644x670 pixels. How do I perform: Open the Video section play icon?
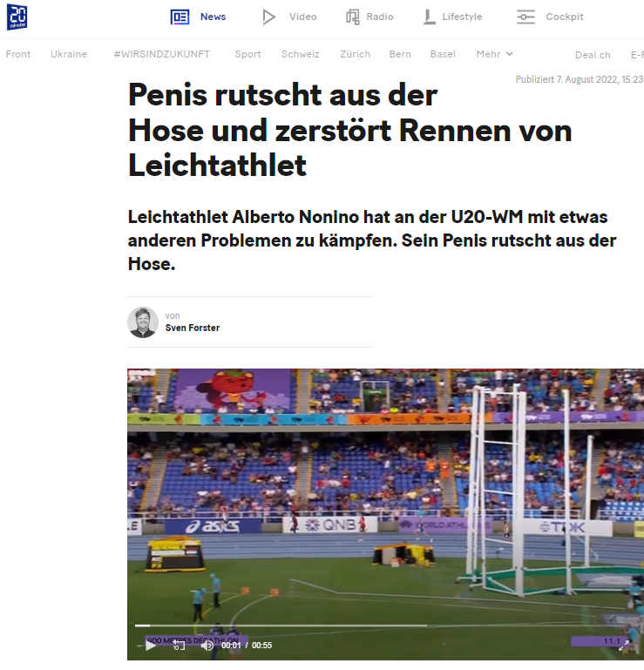pos(268,17)
